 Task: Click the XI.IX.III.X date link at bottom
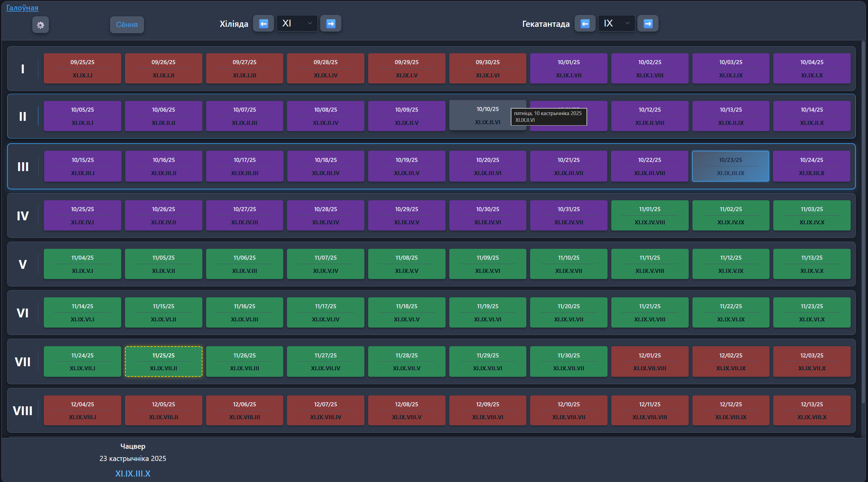point(132,474)
